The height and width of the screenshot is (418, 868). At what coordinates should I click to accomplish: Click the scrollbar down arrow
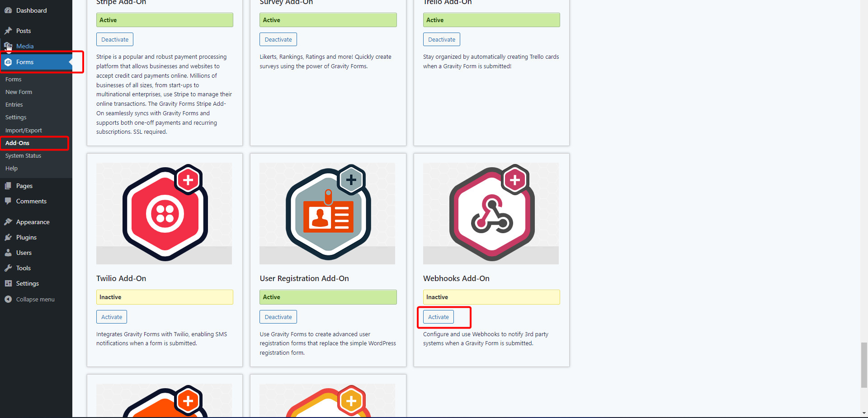[864, 413]
